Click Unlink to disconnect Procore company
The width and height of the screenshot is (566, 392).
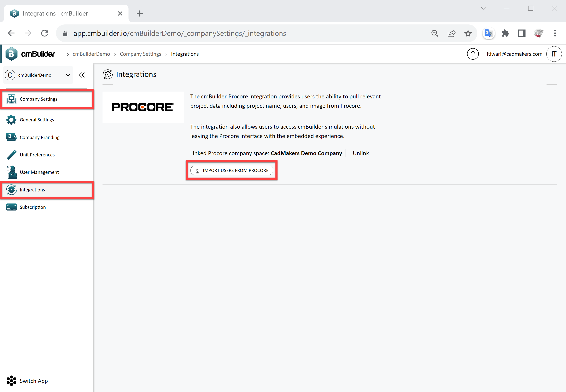point(361,153)
